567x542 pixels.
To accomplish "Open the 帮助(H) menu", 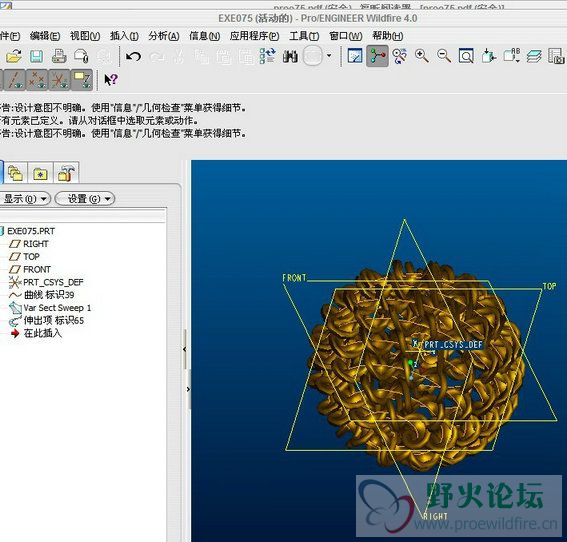I will 388,36.
